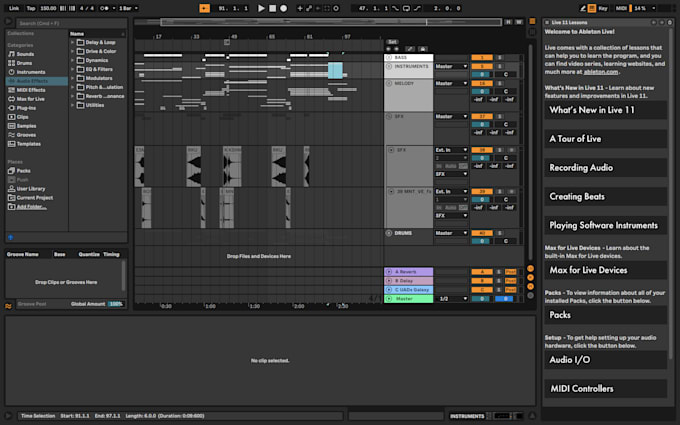
Task: Click the Session Record circle button
Action: 336,8
